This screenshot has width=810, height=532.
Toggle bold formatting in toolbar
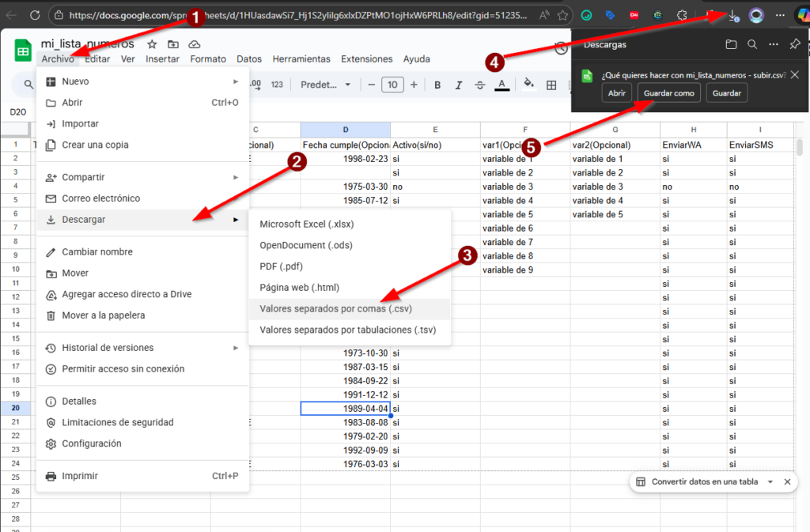click(437, 85)
